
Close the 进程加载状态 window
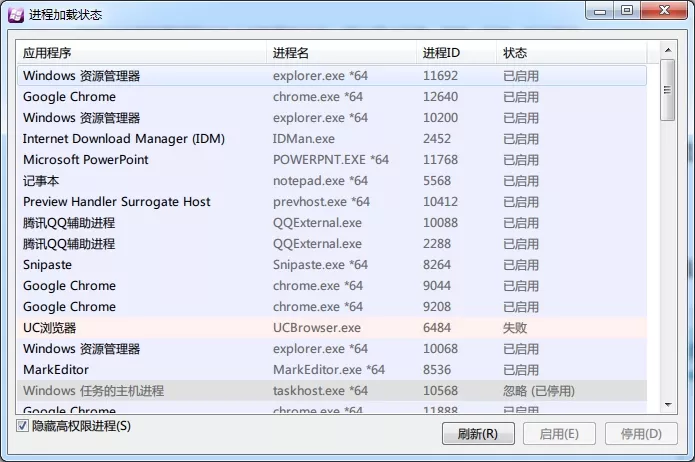[x=664, y=11]
